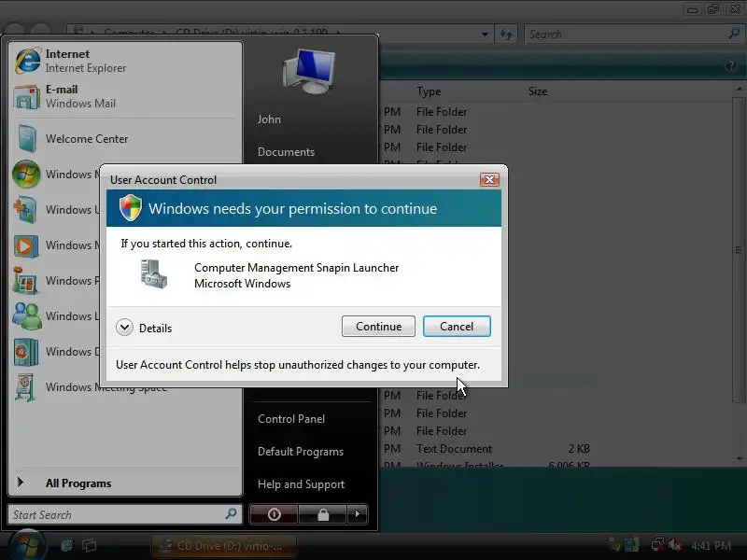Open Documents from Start menu
The height and width of the screenshot is (560, 747).
pyautogui.click(x=286, y=152)
